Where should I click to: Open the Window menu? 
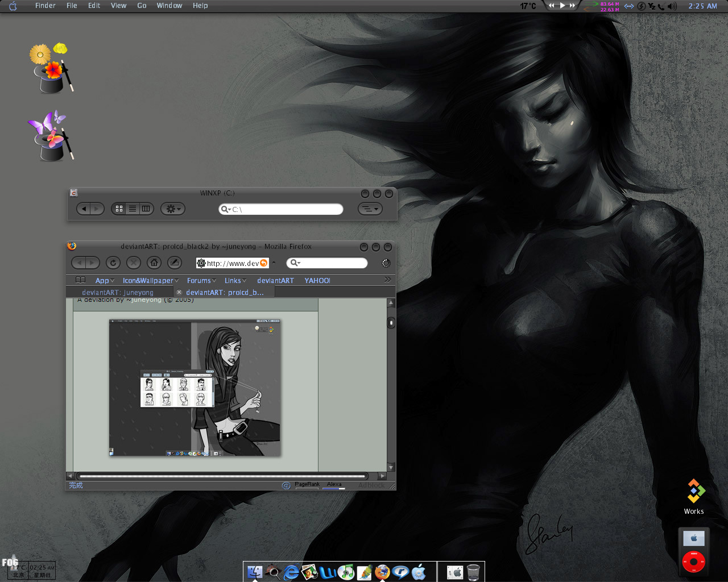click(x=169, y=6)
